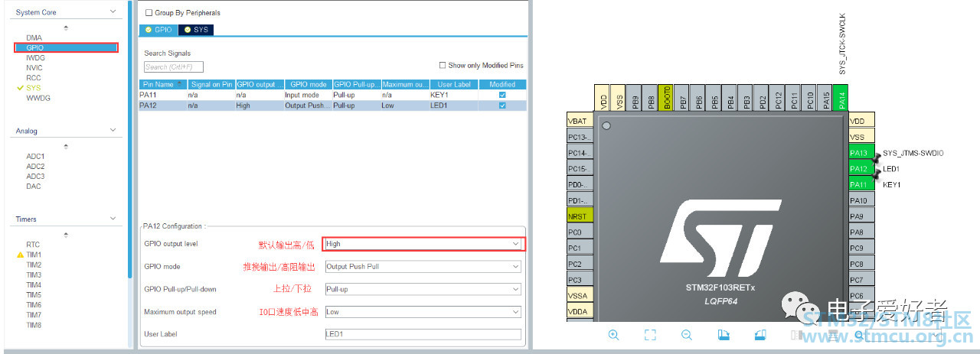This screenshot has width=980, height=354.
Task: Collapse the Timers category
Action: [x=113, y=219]
